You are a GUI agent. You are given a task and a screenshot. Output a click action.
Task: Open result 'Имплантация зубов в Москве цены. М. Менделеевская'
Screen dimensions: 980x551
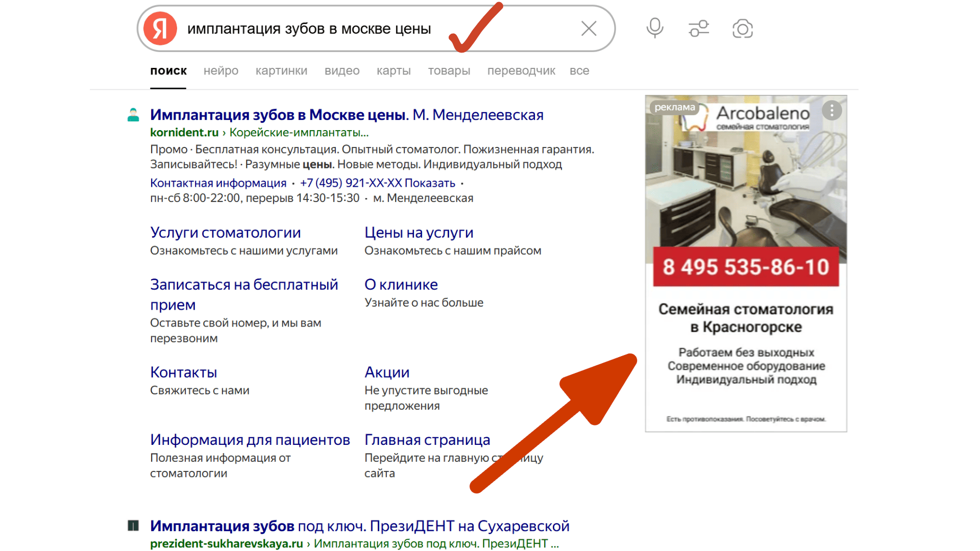(347, 115)
